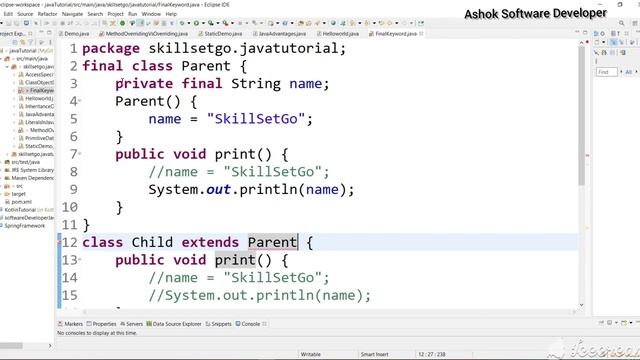This screenshot has height=360, width=640.
Task: Open the Window menu
Action: 151,14
